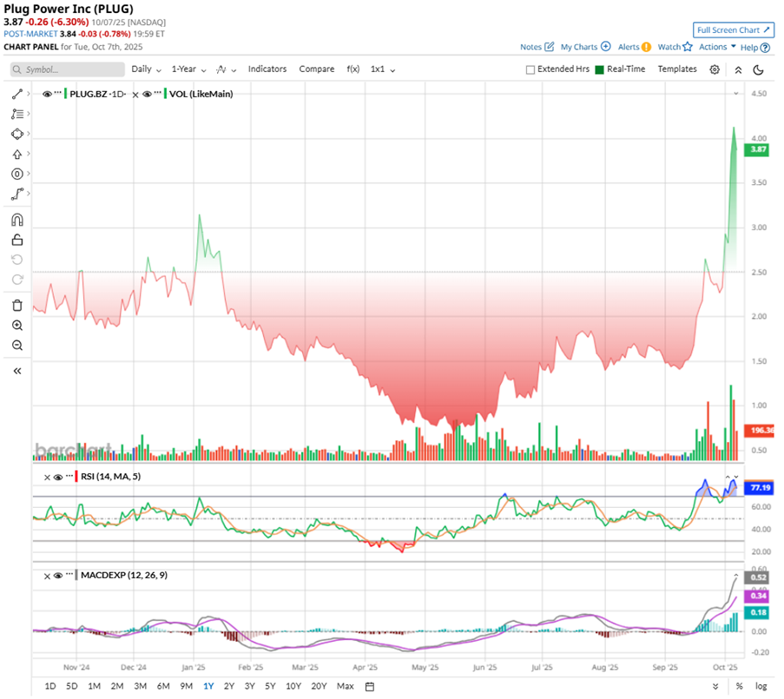Expand the trend line tool submenu arrow
The width and height of the screenshot is (784, 699).
[x=29, y=94]
